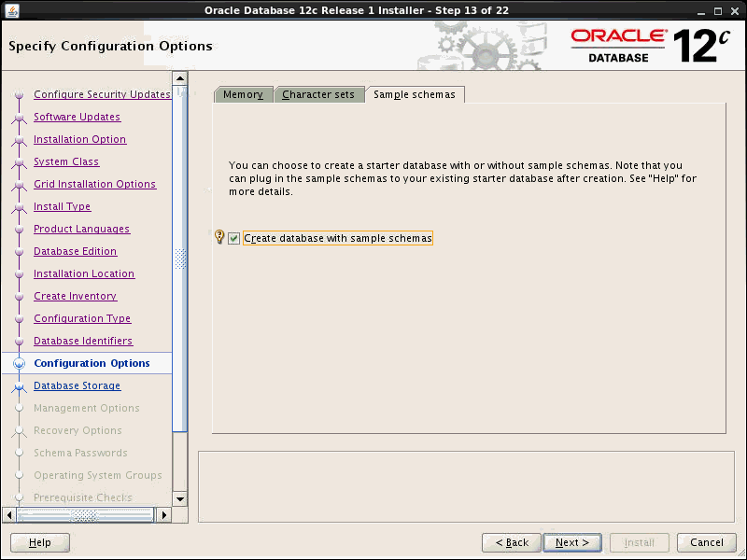Go to Database Identifiers step
Screen dimensions: 747x560
(x=84, y=341)
